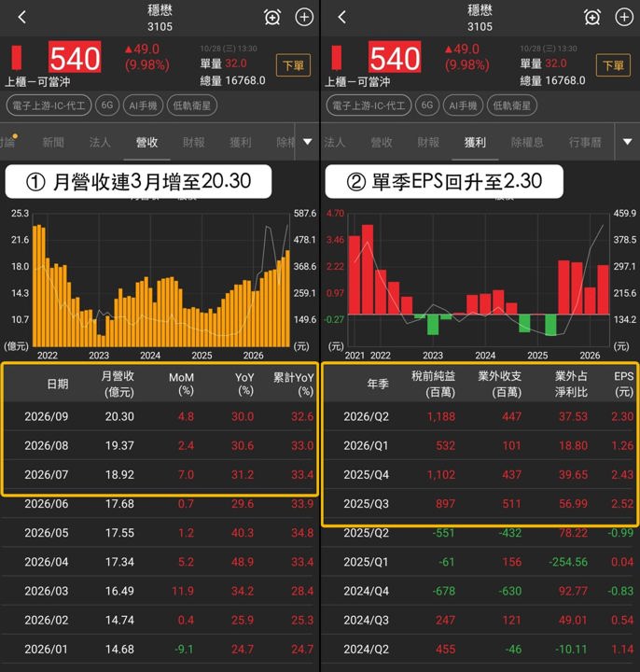This screenshot has width=640, height=672.
Task: Tap the 業外占淨利比 column header
Action: [572, 384]
